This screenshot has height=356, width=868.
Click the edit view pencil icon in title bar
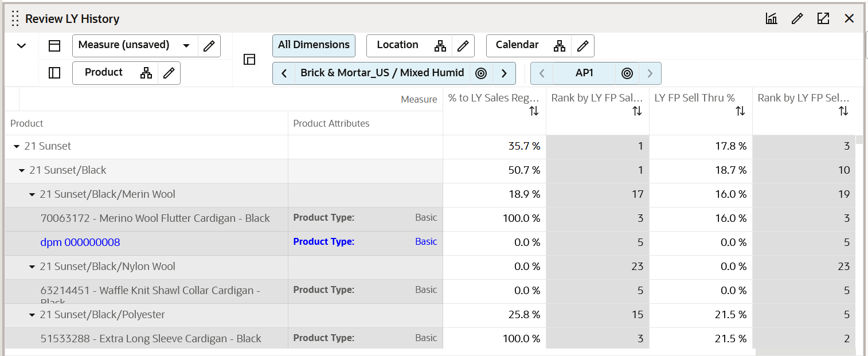(797, 19)
